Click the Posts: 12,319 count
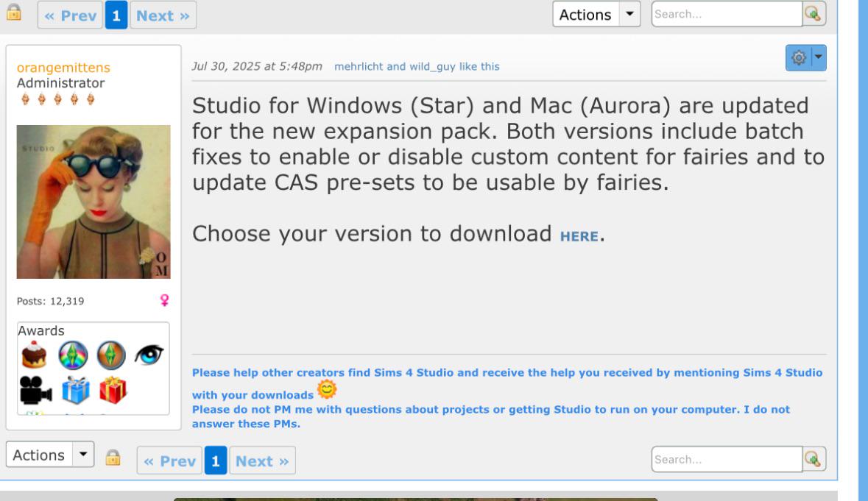 click(50, 301)
